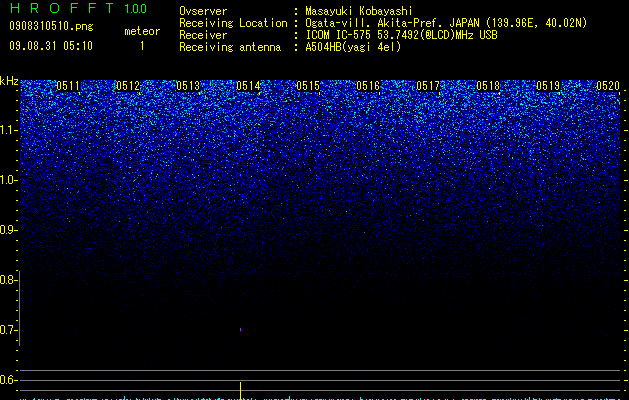Click the 0520 time marker at right
This screenshot has height=400, width=629.
pyautogui.click(x=608, y=86)
